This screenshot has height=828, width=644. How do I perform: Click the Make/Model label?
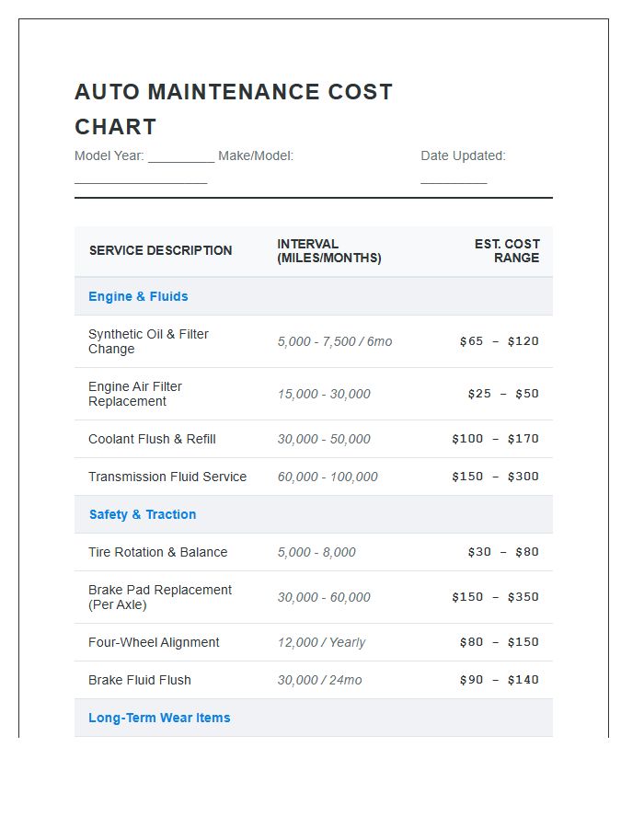(256, 155)
